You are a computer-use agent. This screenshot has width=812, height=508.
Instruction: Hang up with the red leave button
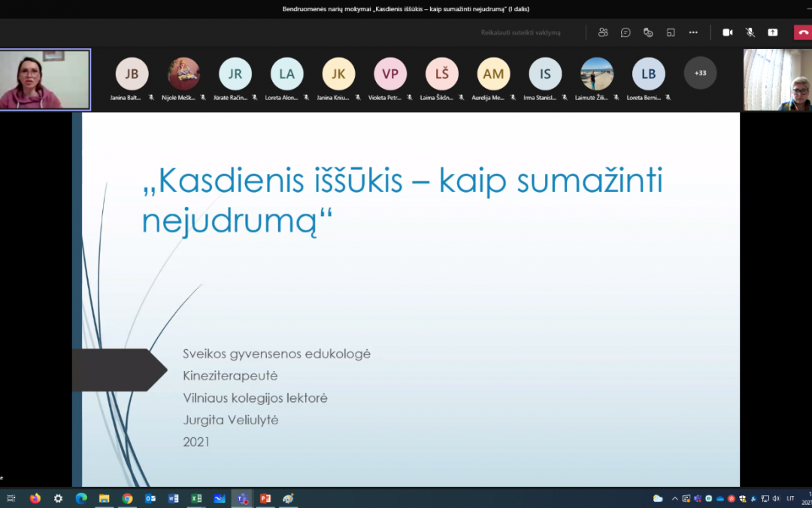pyautogui.click(x=803, y=32)
